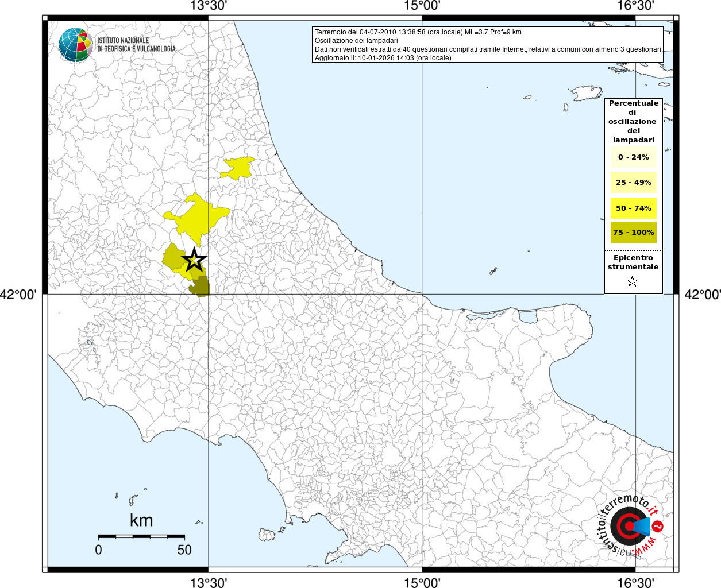Screen dimensions: 721x588
Task: Click the epicenter star symbol in legend
Action: 633,281
